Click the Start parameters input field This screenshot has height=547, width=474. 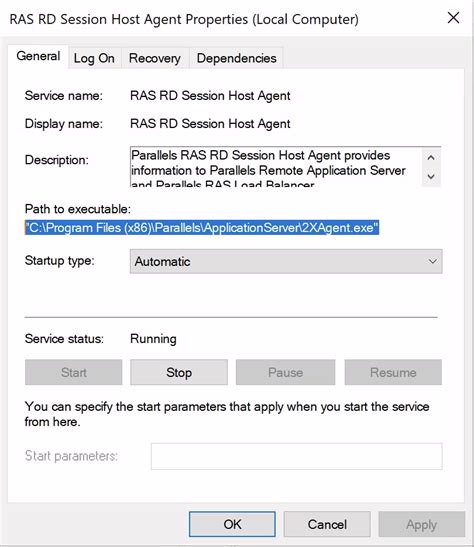click(x=296, y=456)
